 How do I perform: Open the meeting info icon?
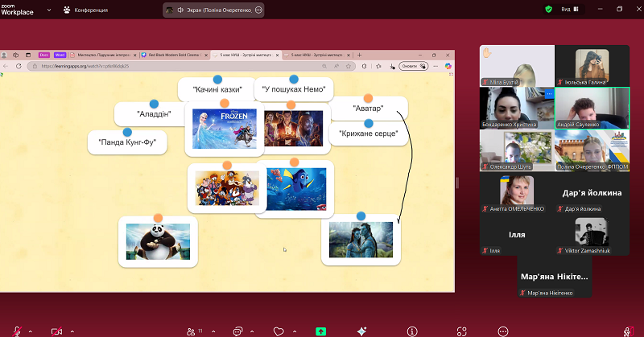click(412, 331)
